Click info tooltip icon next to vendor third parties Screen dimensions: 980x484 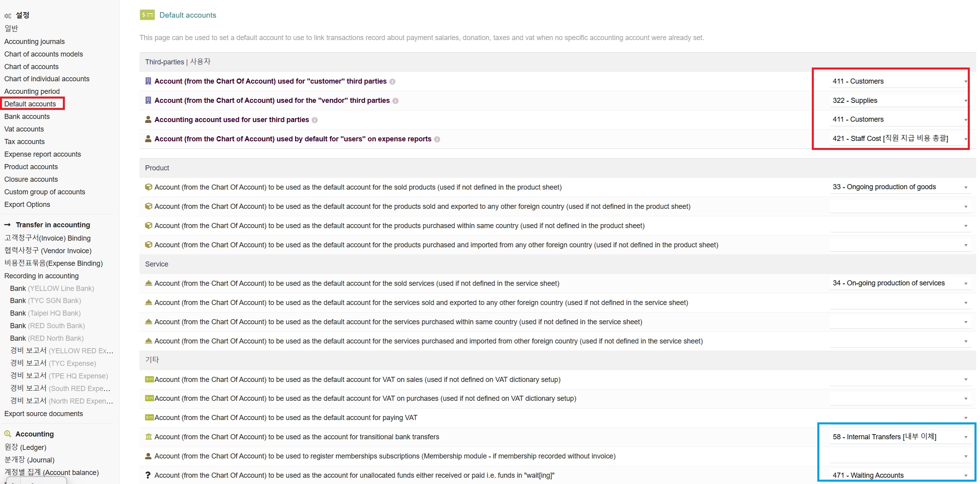coord(395,101)
